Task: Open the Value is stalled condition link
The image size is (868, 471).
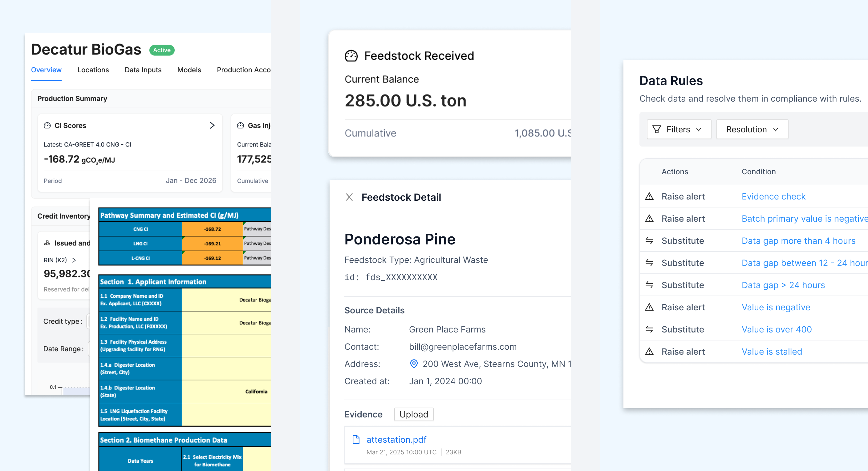Action: (771, 351)
